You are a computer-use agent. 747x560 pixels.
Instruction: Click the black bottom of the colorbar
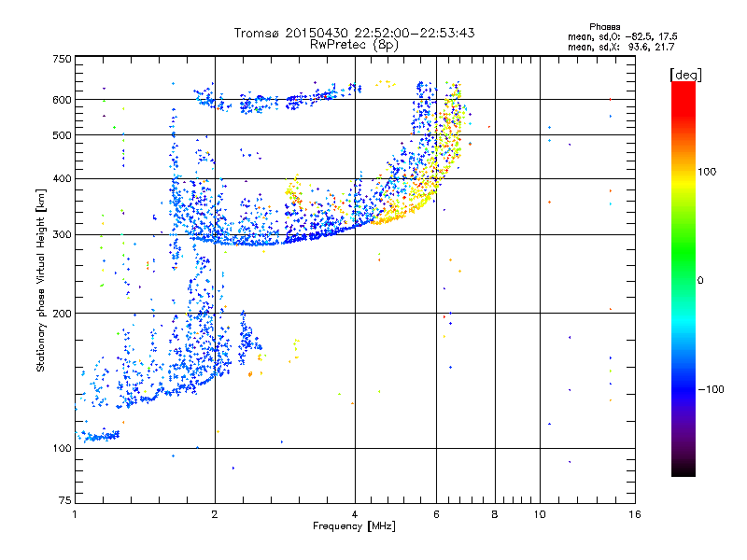click(x=684, y=469)
